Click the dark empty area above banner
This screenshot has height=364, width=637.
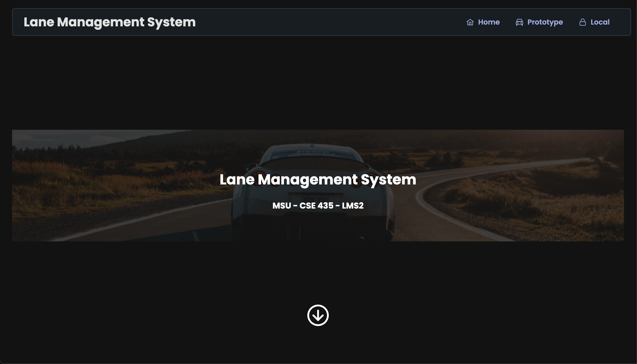tap(318, 82)
